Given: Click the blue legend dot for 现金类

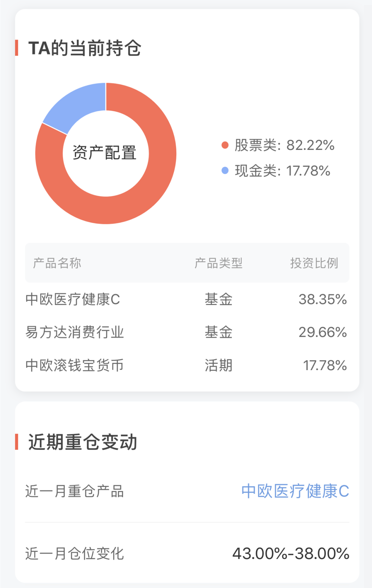Looking at the screenshot, I should (225, 171).
